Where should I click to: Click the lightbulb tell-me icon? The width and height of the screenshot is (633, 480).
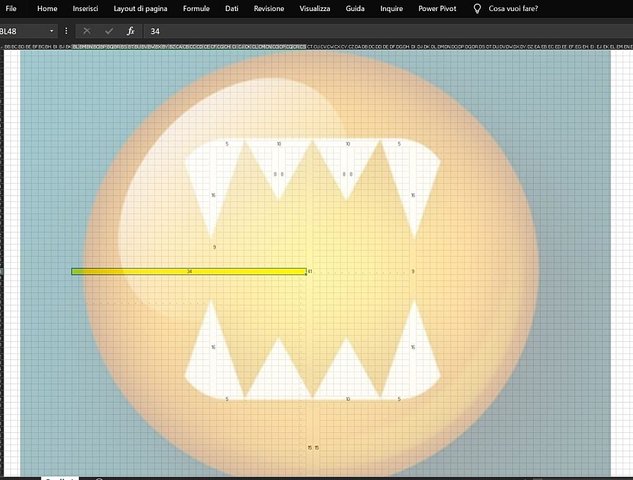tap(477, 8)
